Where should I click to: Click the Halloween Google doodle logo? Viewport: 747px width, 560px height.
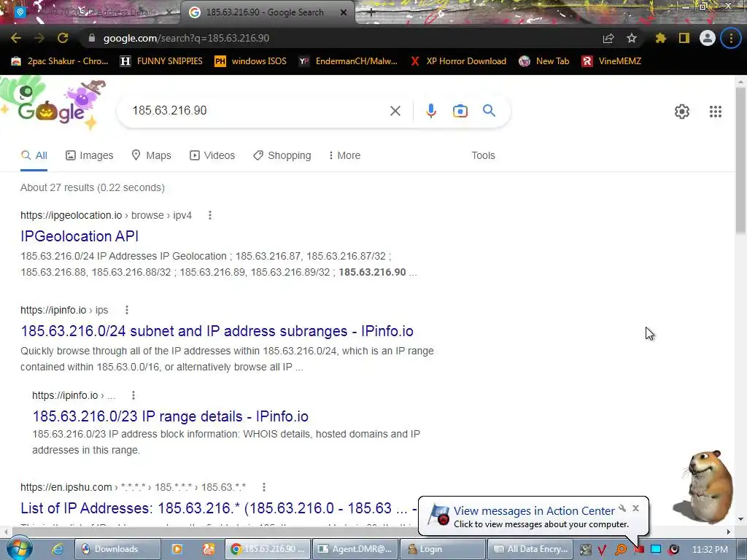point(53,105)
